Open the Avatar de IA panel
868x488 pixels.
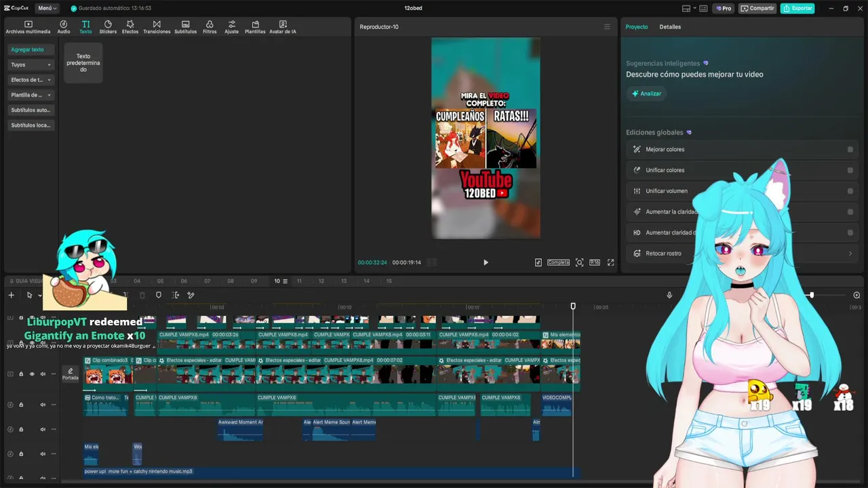283,27
